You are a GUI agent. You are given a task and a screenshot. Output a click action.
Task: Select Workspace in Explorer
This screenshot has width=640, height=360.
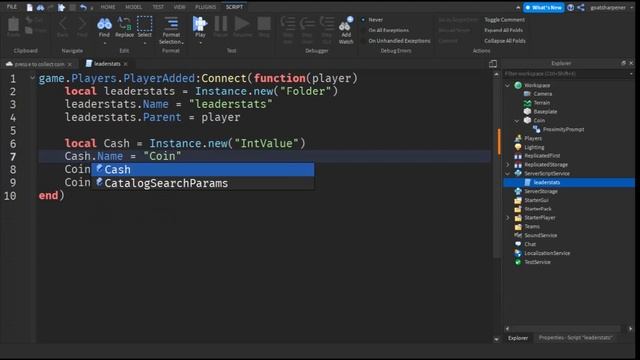pyautogui.click(x=537, y=85)
